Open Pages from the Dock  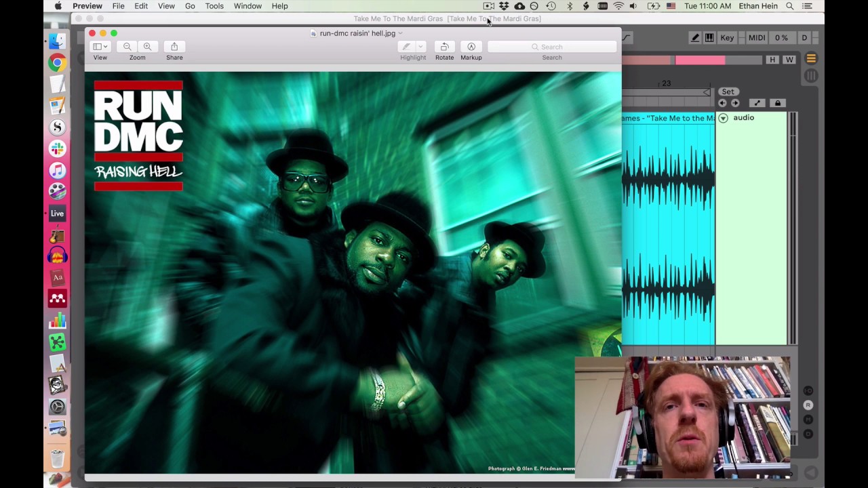click(58, 106)
